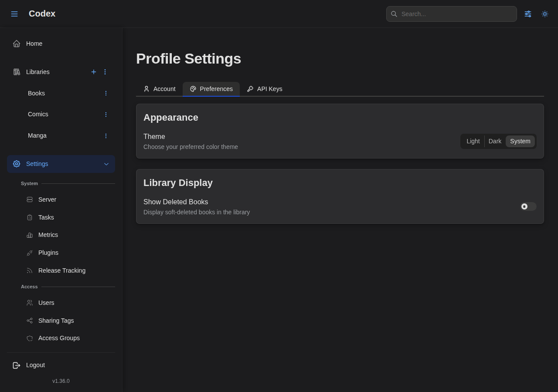Select the System theme option

click(x=520, y=141)
